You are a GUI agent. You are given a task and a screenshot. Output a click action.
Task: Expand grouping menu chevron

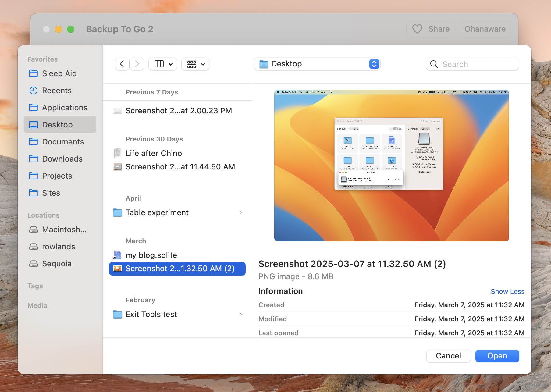pyautogui.click(x=203, y=64)
